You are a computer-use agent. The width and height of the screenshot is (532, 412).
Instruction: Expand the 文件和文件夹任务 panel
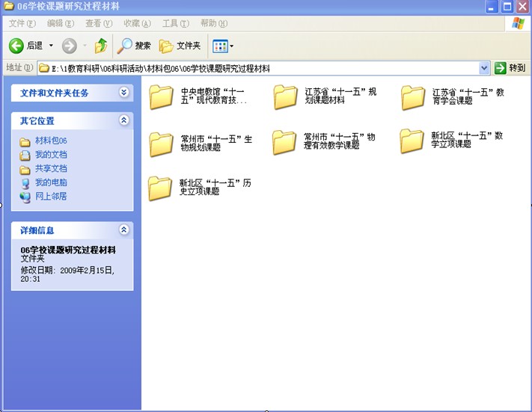click(x=124, y=92)
